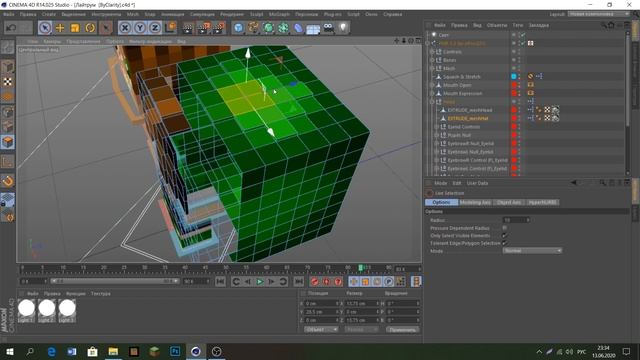Open Edit Render Settings clapperboard icon
Screen dimensions: 640x360
(219, 28)
